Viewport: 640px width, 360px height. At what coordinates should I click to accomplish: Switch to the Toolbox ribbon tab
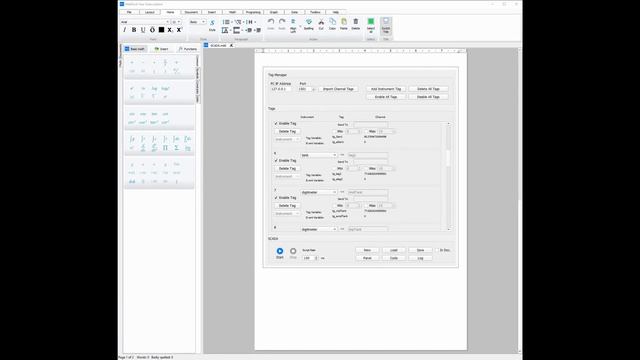pos(315,12)
